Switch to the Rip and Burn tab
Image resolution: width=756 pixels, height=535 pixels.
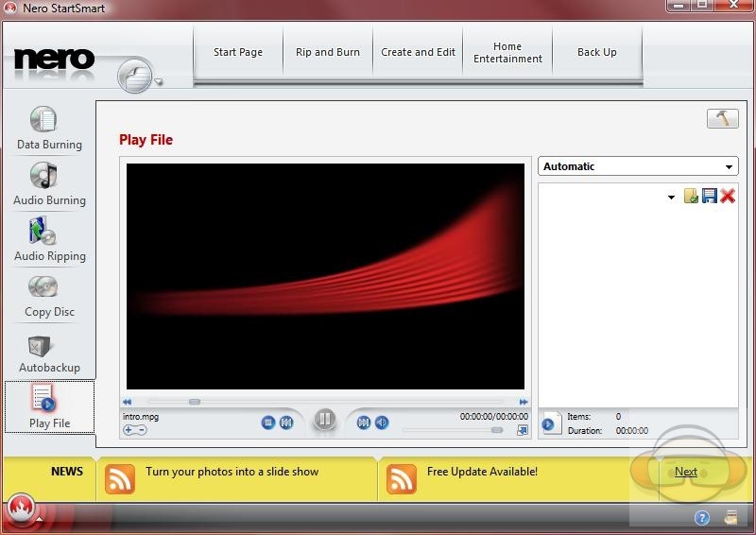click(328, 52)
